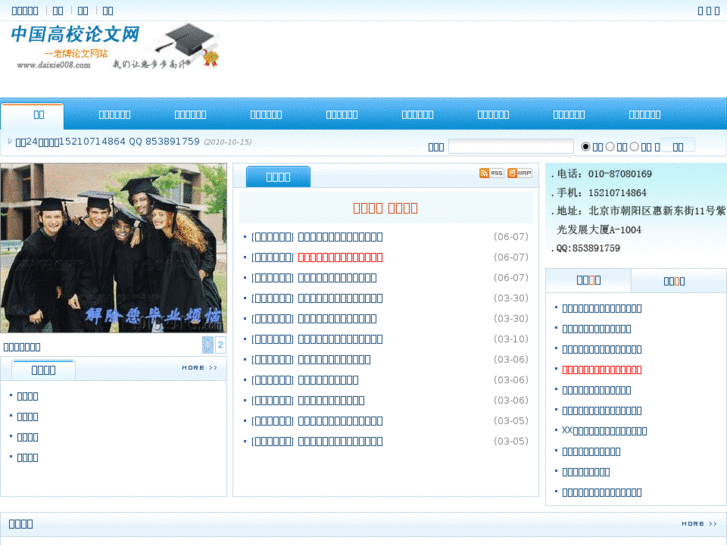
Task: Open MORE >> beside the graduation photo panel
Action: point(199,368)
